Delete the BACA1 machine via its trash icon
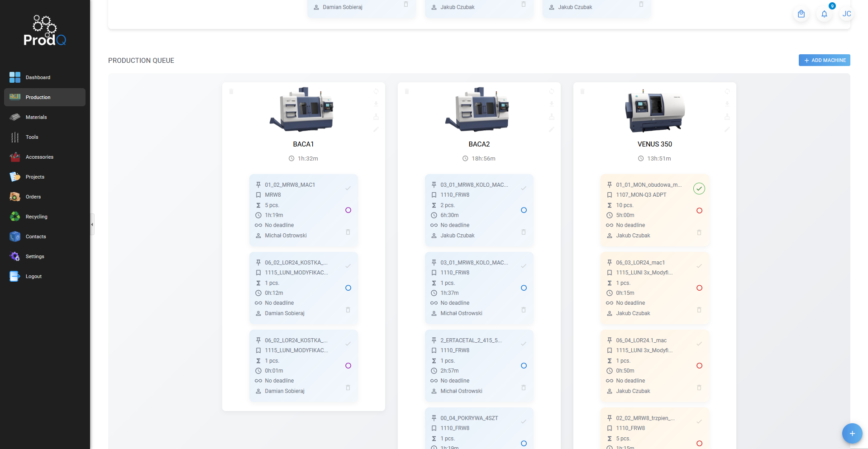 [231, 91]
